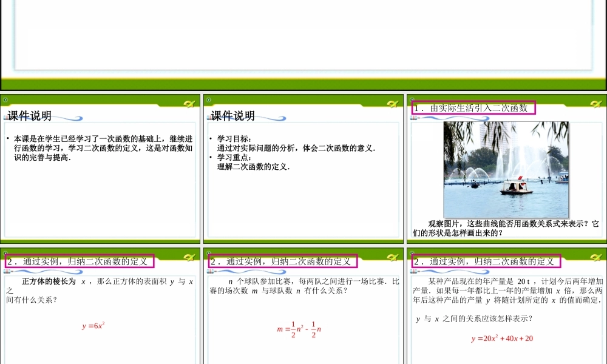This screenshot has width=607, height=364.
Task: Click the boxed title 1．由实际生活引入二次函数
Action: (x=474, y=108)
